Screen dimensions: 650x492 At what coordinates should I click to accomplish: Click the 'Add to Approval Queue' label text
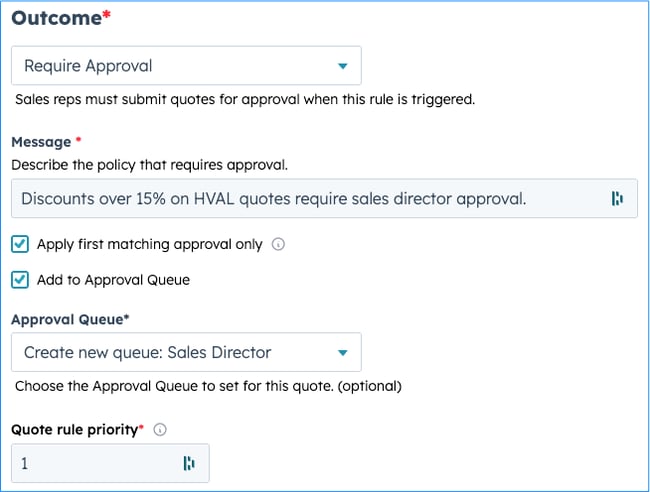(113, 280)
